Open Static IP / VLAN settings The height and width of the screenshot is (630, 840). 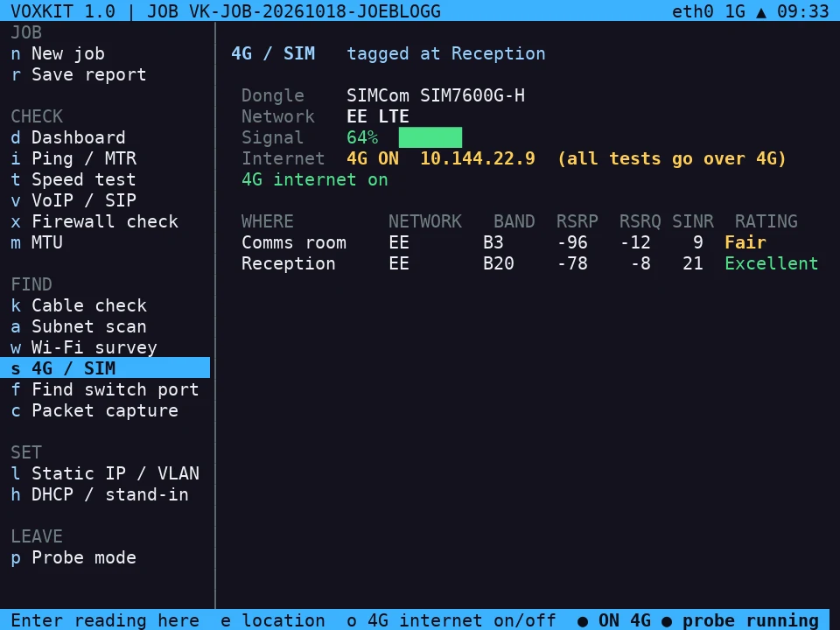pos(105,473)
